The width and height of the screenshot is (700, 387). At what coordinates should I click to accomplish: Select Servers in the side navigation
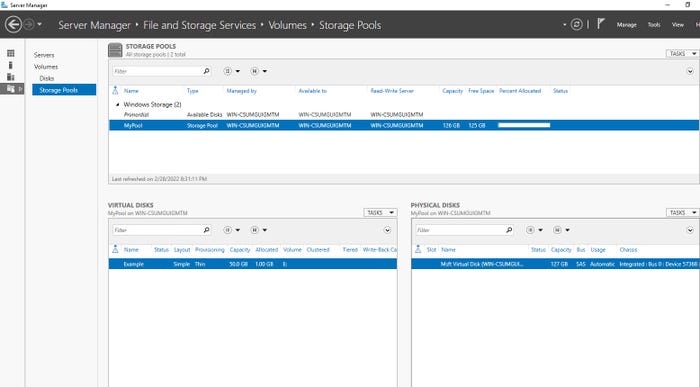point(44,55)
